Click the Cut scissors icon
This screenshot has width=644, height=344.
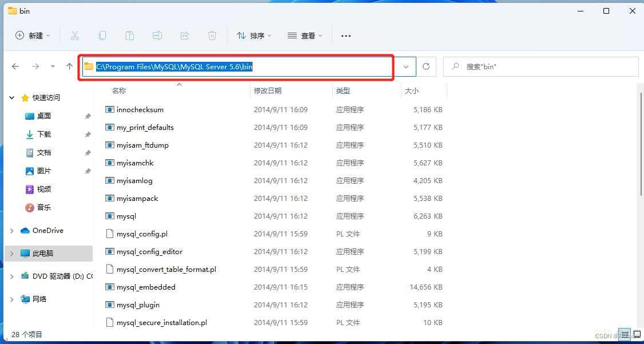(74, 35)
